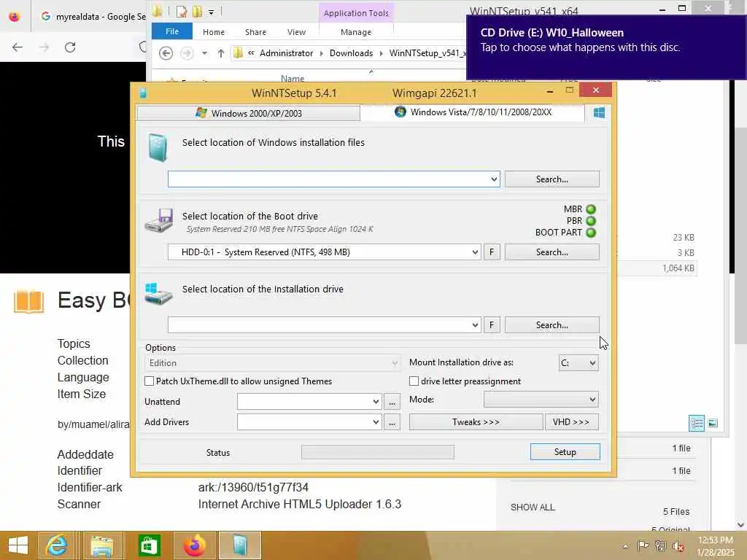Open the Edition dropdown
Image resolution: width=747 pixels, height=560 pixels.
[x=271, y=363]
